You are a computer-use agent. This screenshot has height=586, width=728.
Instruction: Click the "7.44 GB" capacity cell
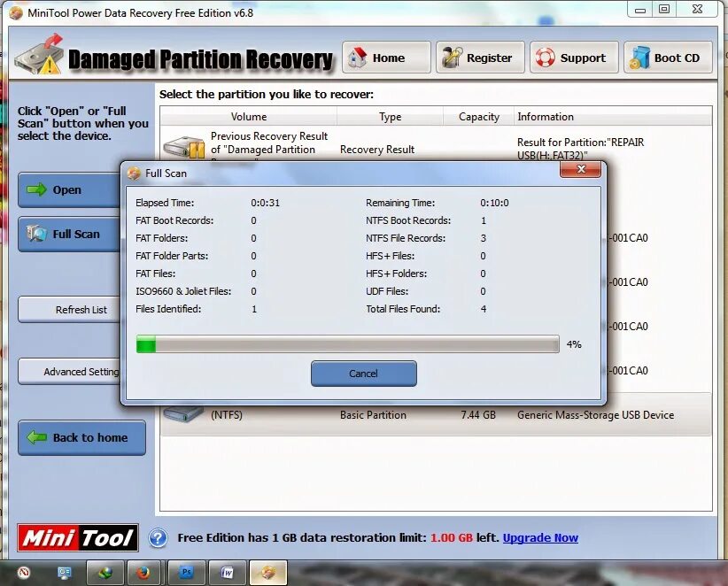478,415
